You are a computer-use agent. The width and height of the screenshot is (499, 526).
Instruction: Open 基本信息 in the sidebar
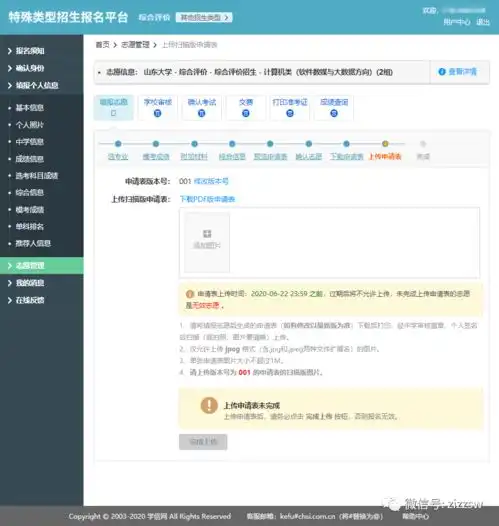tap(30, 108)
